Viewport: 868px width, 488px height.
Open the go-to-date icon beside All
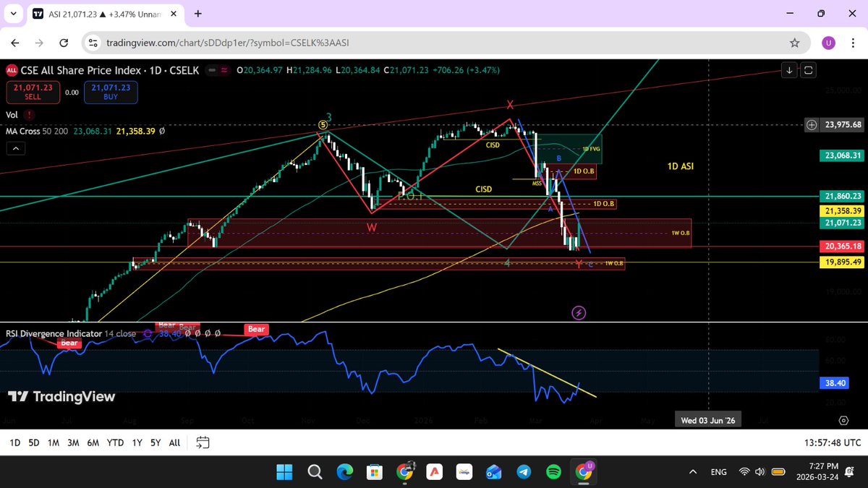click(x=202, y=442)
